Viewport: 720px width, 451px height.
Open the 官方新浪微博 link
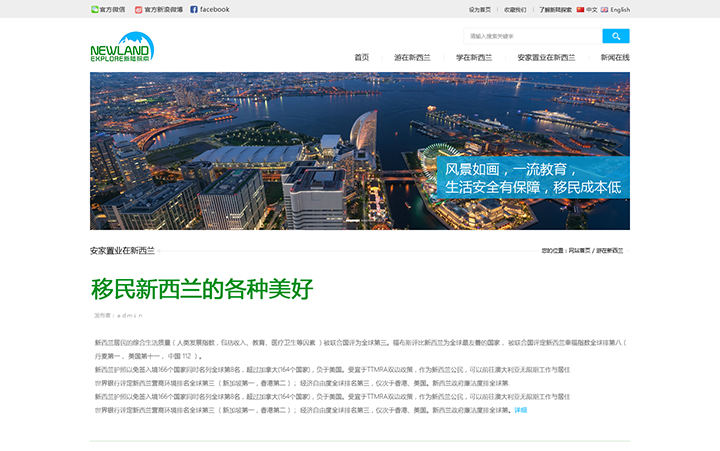click(x=163, y=9)
